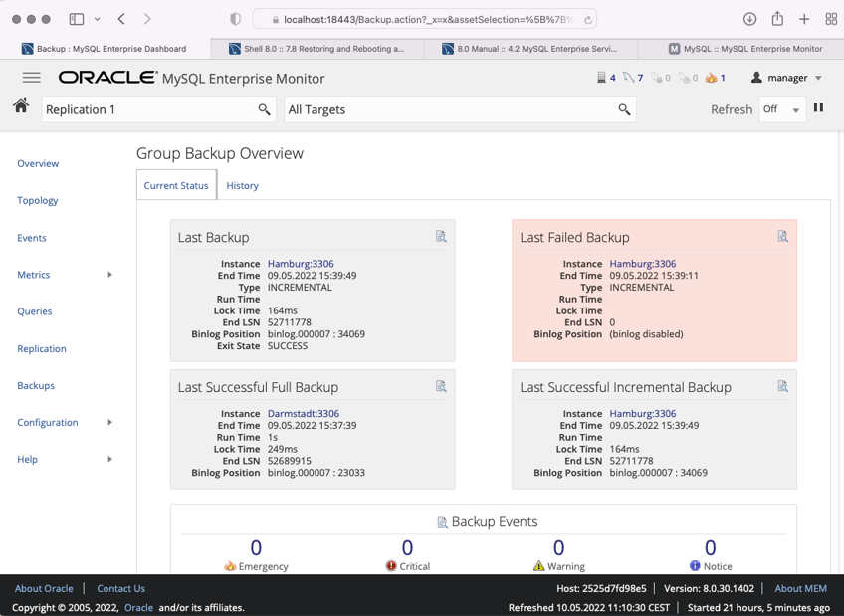Click Safari's forward arrow
The height and width of the screenshot is (616, 844).
click(147, 19)
